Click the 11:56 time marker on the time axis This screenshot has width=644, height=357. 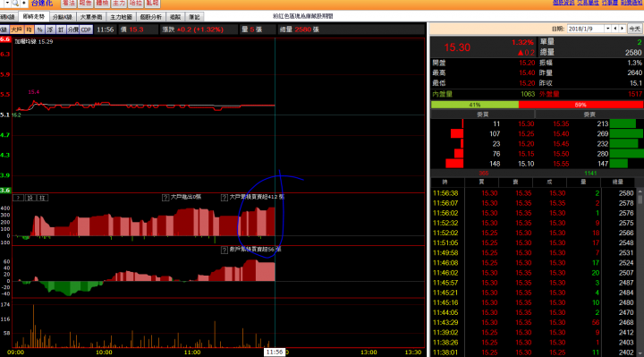click(275, 352)
